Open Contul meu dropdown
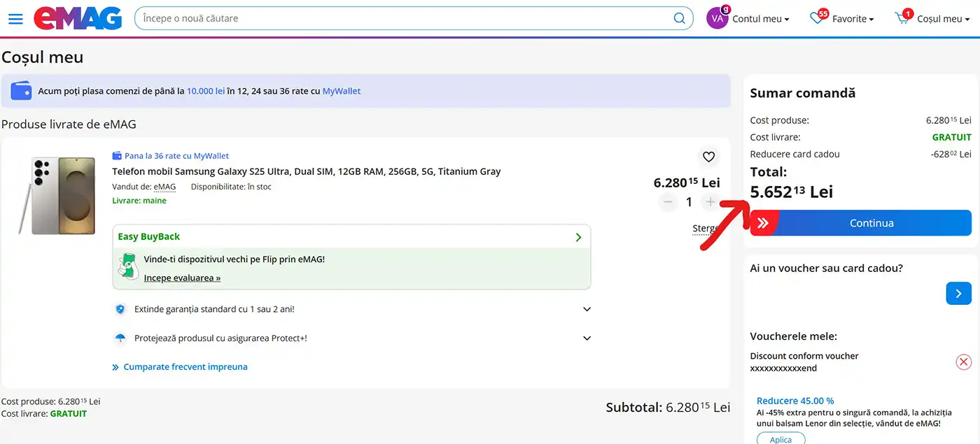 [x=761, y=19]
